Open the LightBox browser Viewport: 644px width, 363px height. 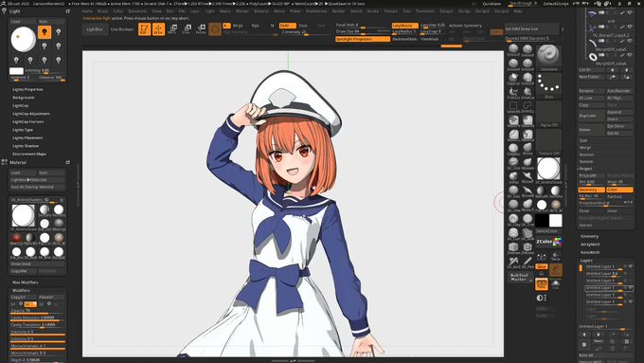[95, 29]
